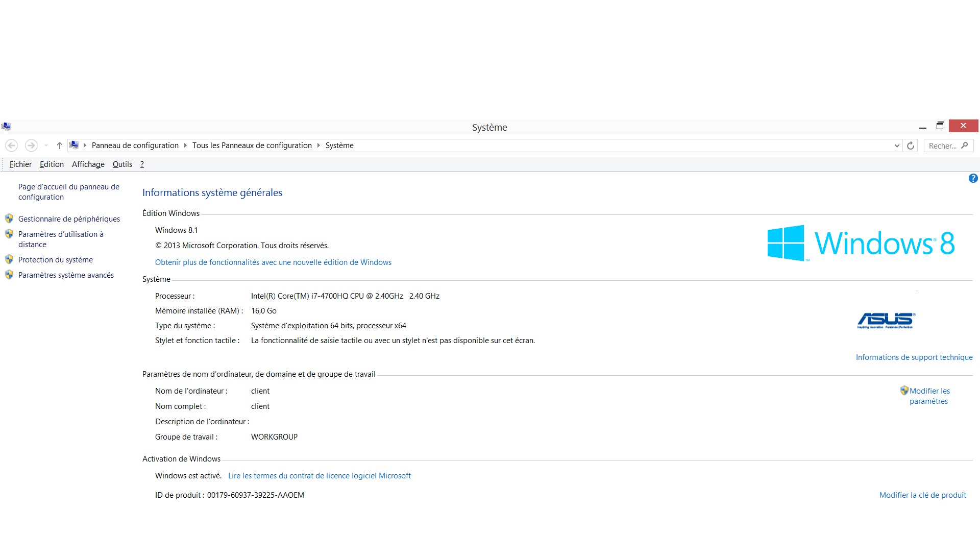Expand the address bar history dropdown
This screenshot has width=980, height=534.
[x=897, y=145]
